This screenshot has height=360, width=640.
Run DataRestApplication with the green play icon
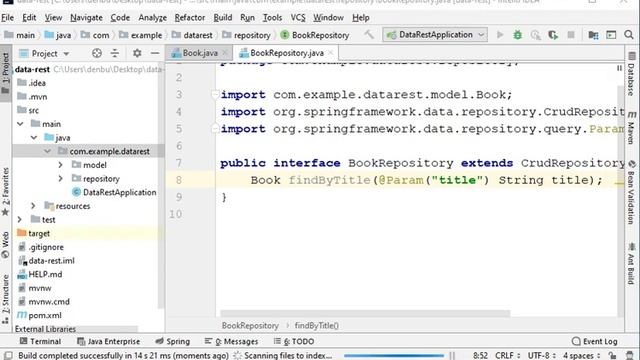click(x=500, y=35)
